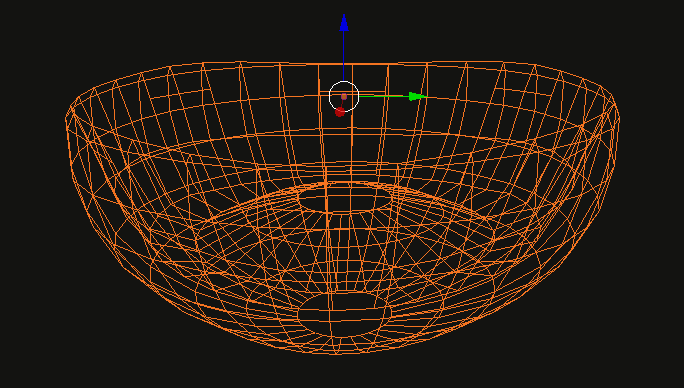Click the green Y-axis line shaft
Viewport: 684px width, 388px height.
click(x=384, y=96)
